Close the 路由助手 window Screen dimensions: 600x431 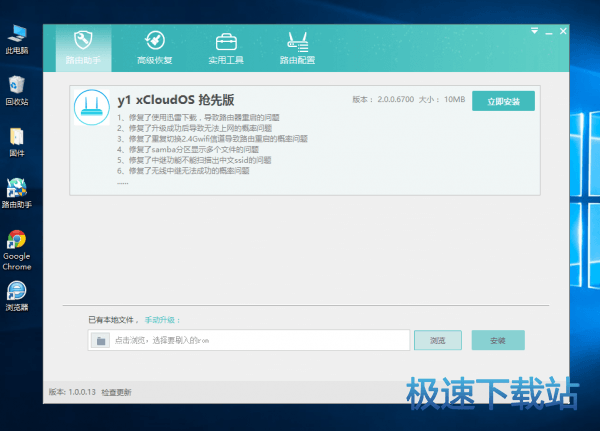point(563,31)
